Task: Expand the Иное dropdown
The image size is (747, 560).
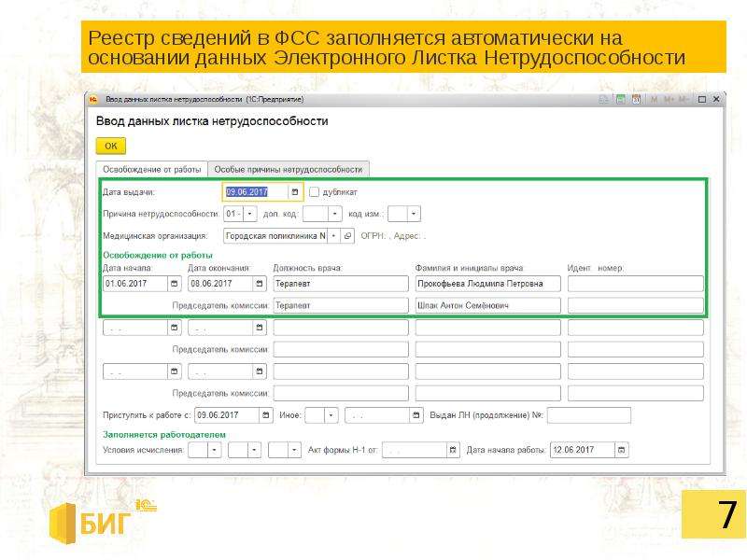Action: click(331, 415)
